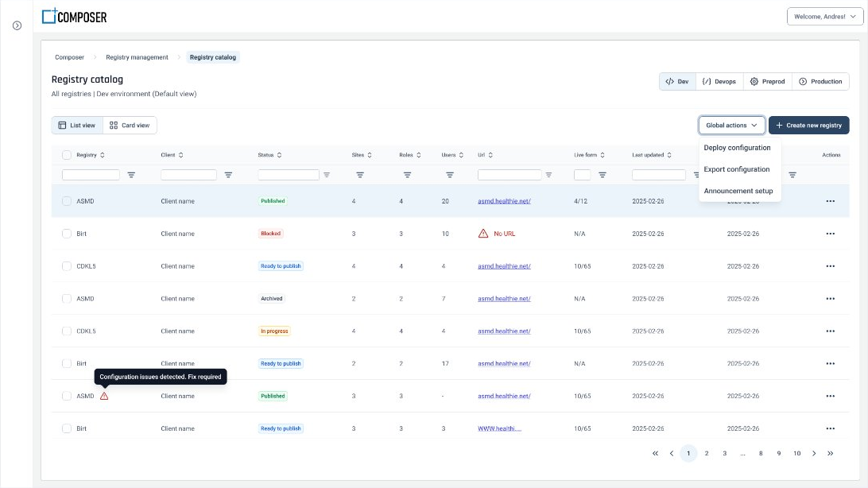Image resolution: width=868 pixels, height=488 pixels.
Task: Expand the collapsed sidebar arrow icon
Action: point(17,25)
